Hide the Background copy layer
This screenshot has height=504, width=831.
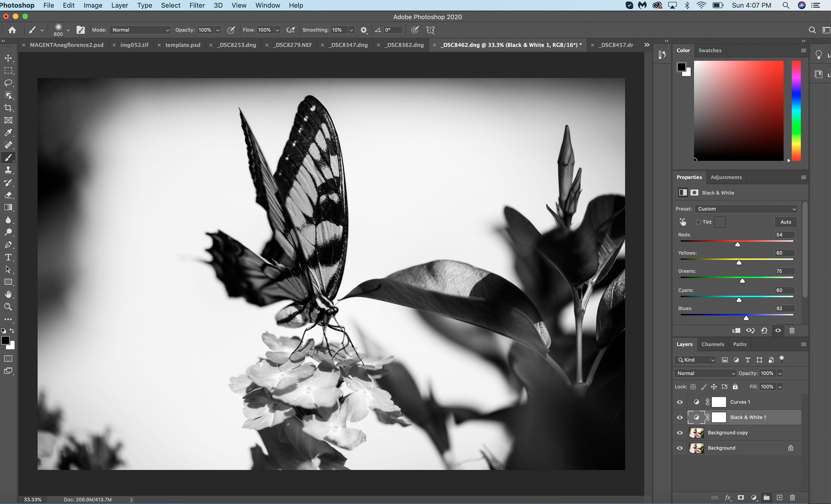680,433
